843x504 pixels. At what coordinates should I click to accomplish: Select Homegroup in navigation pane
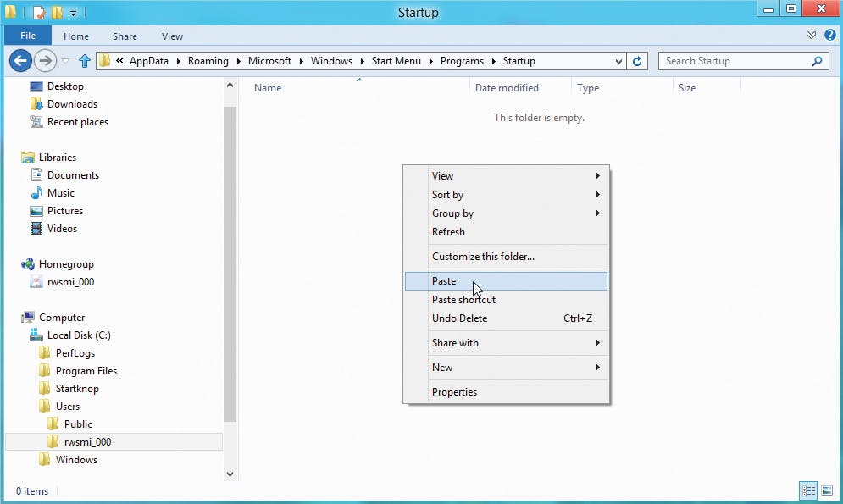[66, 263]
